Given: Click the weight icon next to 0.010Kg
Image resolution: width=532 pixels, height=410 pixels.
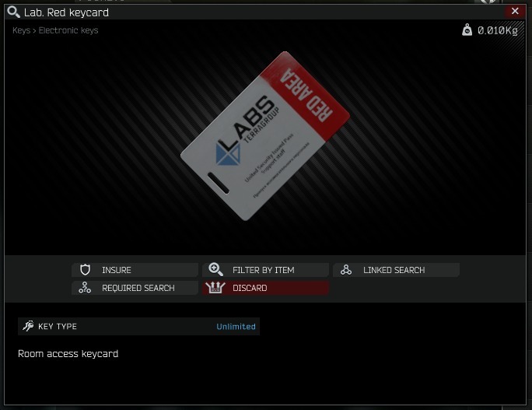Looking at the screenshot, I should [x=467, y=30].
